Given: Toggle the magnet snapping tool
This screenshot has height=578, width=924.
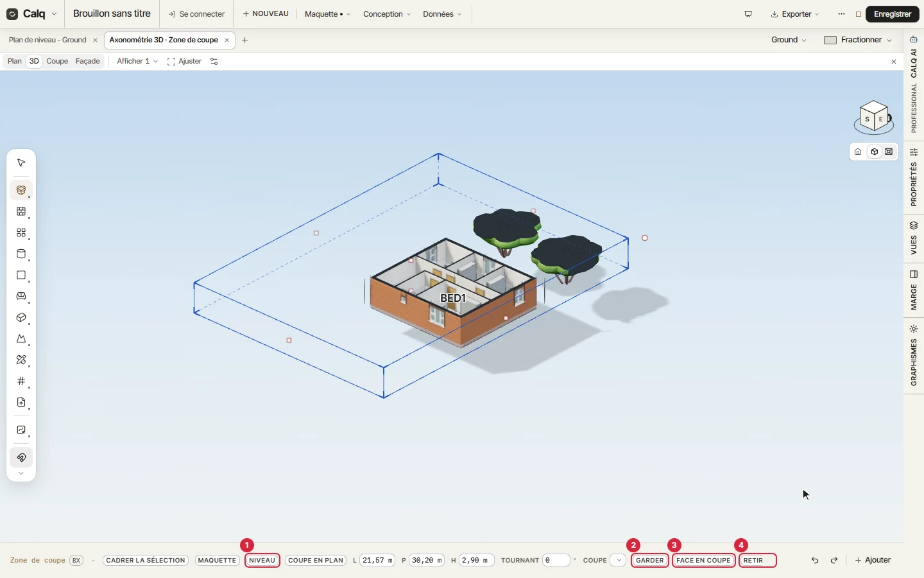Looking at the screenshot, I should pyautogui.click(x=21, y=457).
